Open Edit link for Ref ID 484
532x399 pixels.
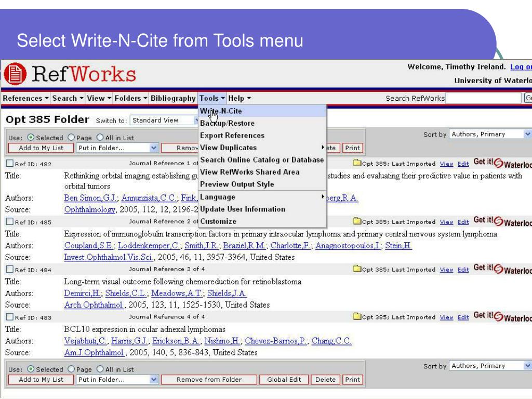click(x=463, y=270)
